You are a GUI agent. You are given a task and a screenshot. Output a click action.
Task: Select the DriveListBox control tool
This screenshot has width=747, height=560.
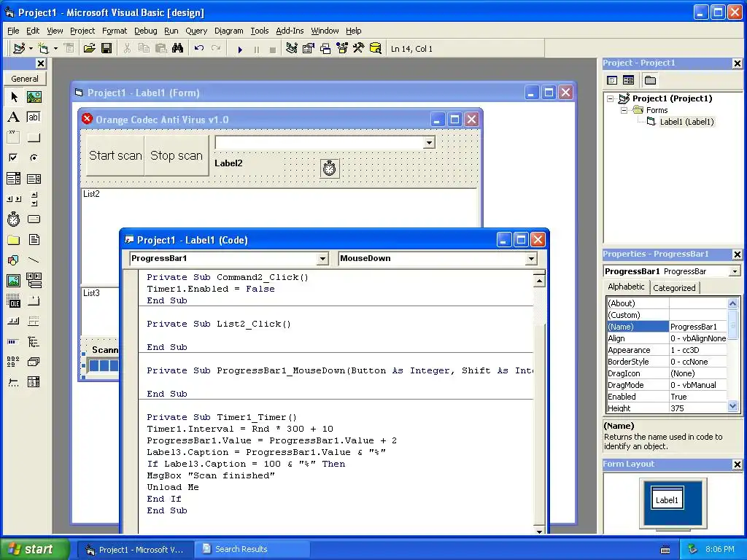34,219
